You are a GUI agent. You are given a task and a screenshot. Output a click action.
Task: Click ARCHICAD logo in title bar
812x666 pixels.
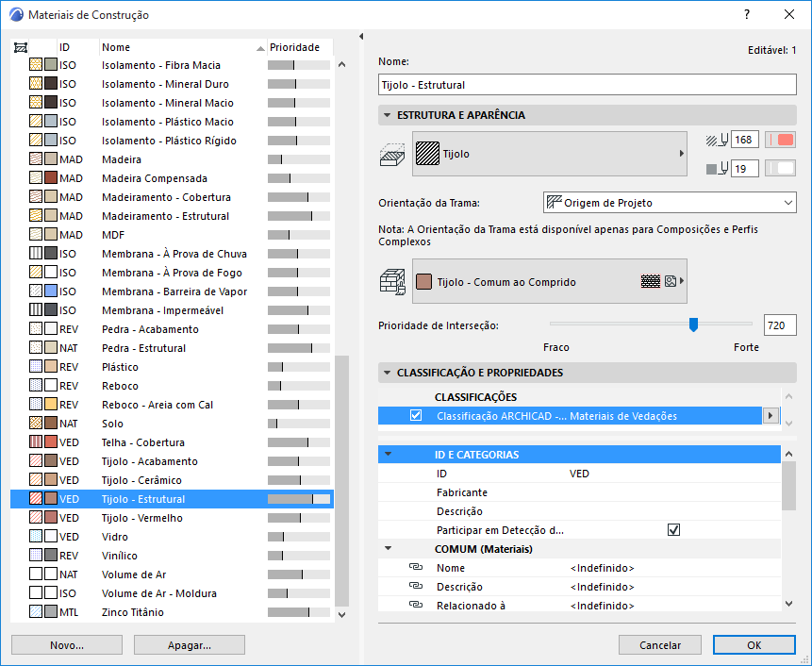pos(17,14)
